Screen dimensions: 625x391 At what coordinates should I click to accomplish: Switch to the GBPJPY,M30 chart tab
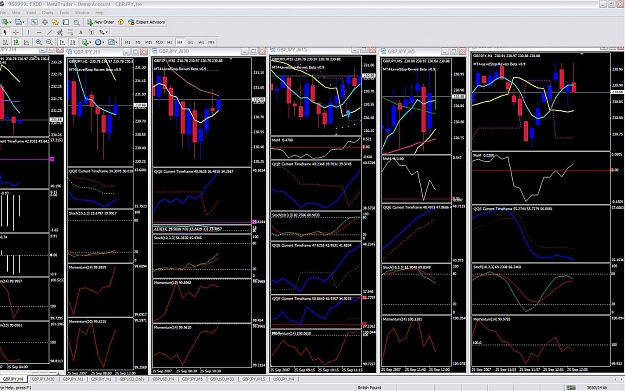tap(43, 379)
